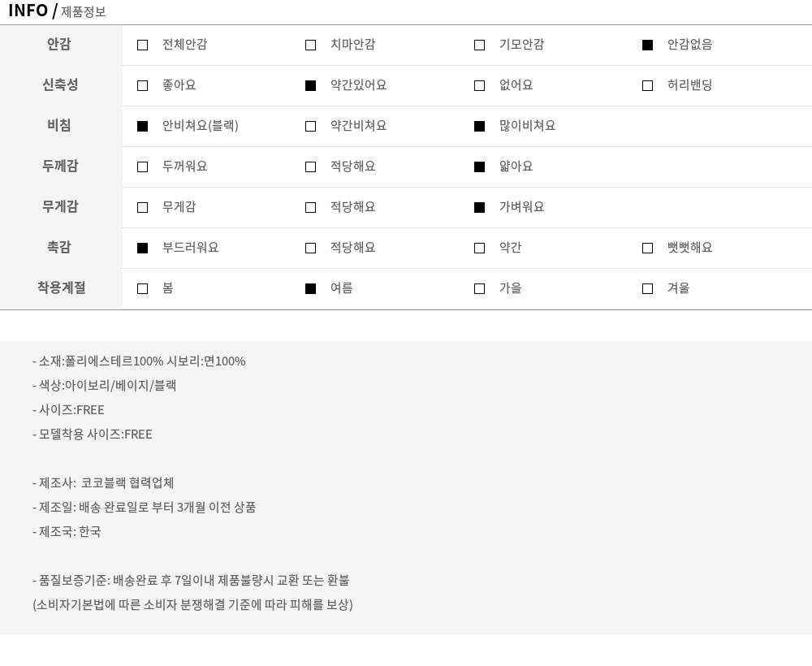812x666 pixels.
Task: Click the 착용계절 row label
Action: [x=61, y=288]
